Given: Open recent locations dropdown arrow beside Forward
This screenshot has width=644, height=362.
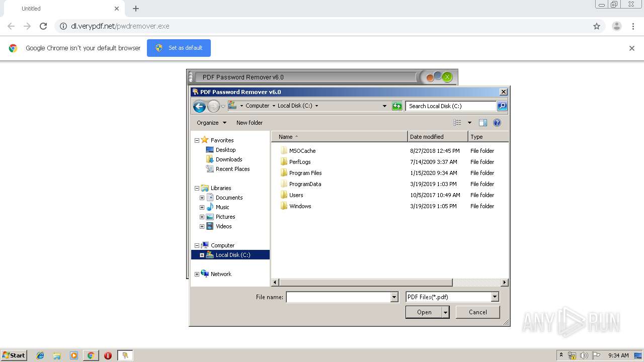Looking at the screenshot, I should (223, 107).
